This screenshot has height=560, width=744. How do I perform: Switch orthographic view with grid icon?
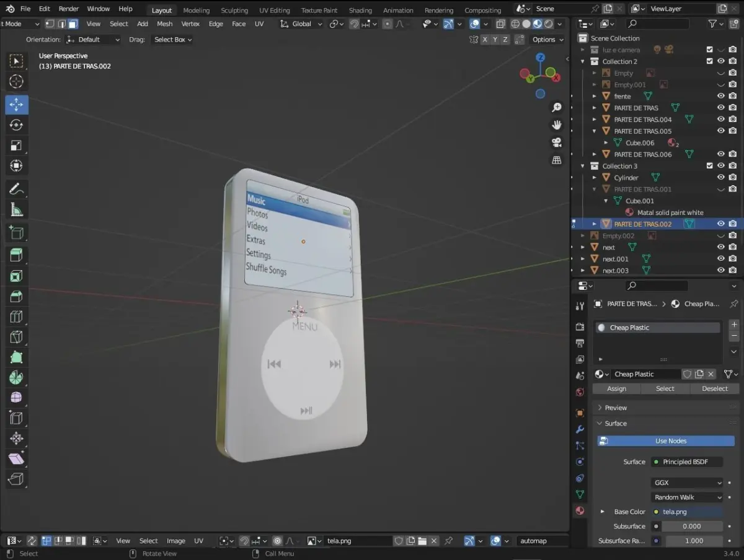click(557, 160)
